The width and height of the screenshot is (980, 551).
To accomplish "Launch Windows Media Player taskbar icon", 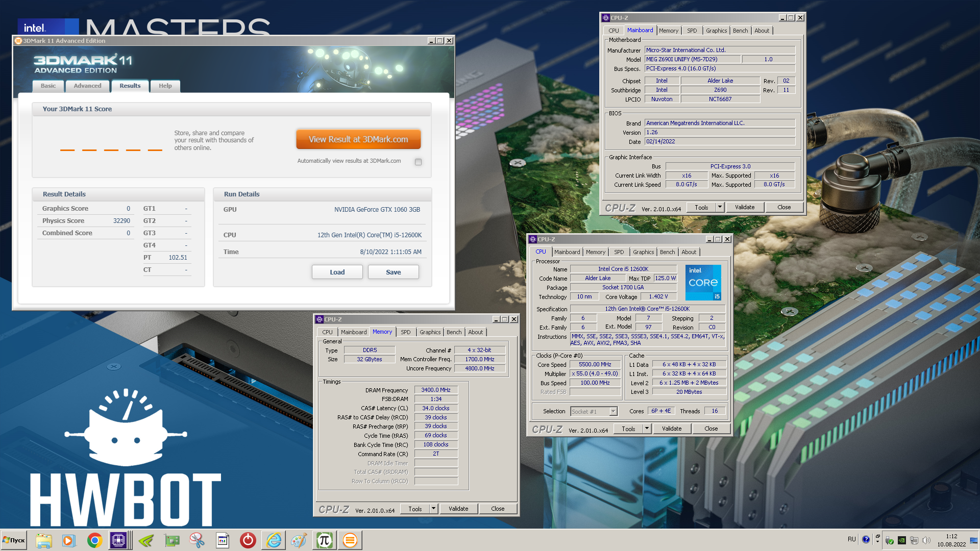I will [x=68, y=540].
